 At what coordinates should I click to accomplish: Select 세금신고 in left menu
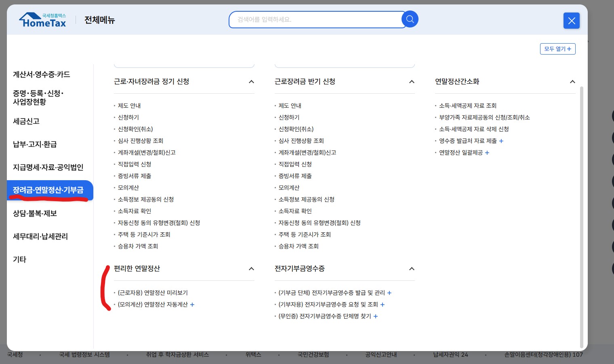pyautogui.click(x=26, y=121)
